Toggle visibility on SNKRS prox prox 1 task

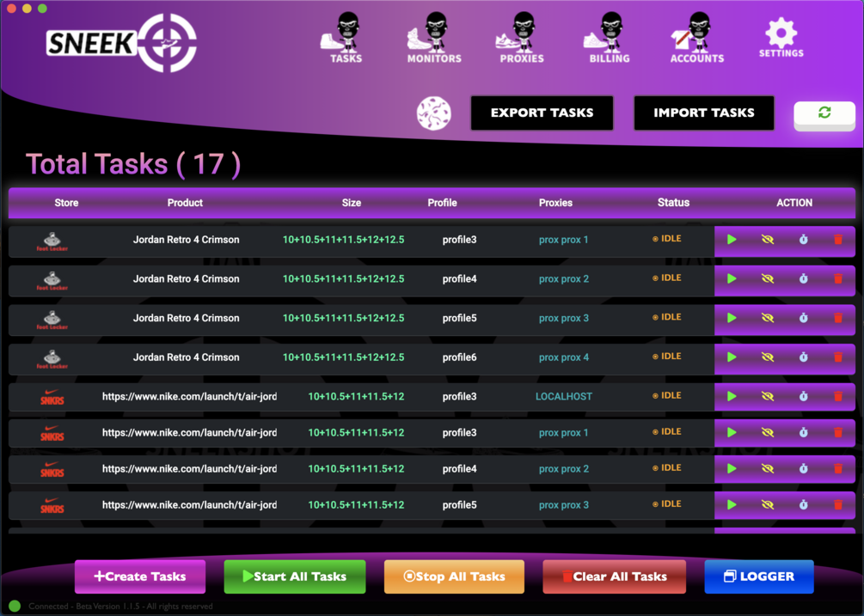[x=767, y=432]
